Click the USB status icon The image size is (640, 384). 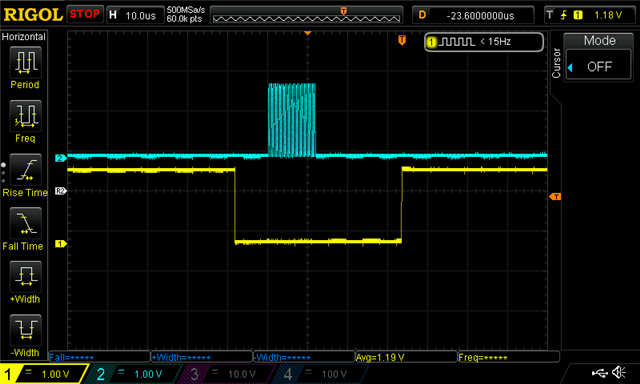tap(599, 372)
